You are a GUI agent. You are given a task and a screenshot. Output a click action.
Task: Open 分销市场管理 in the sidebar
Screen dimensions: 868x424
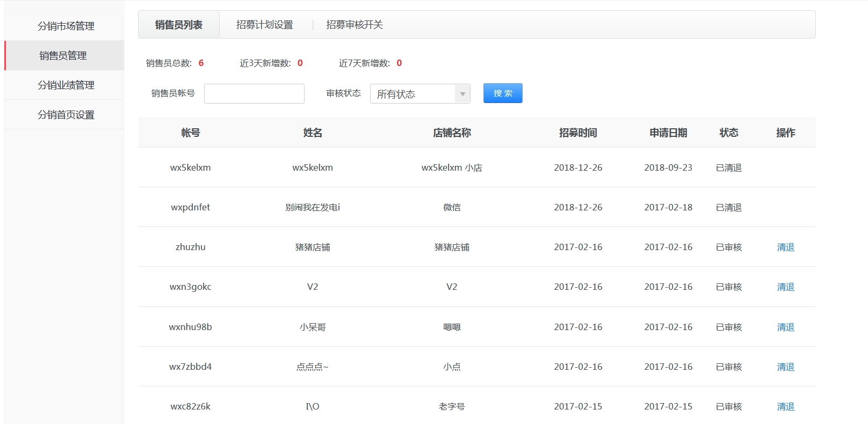coord(66,26)
